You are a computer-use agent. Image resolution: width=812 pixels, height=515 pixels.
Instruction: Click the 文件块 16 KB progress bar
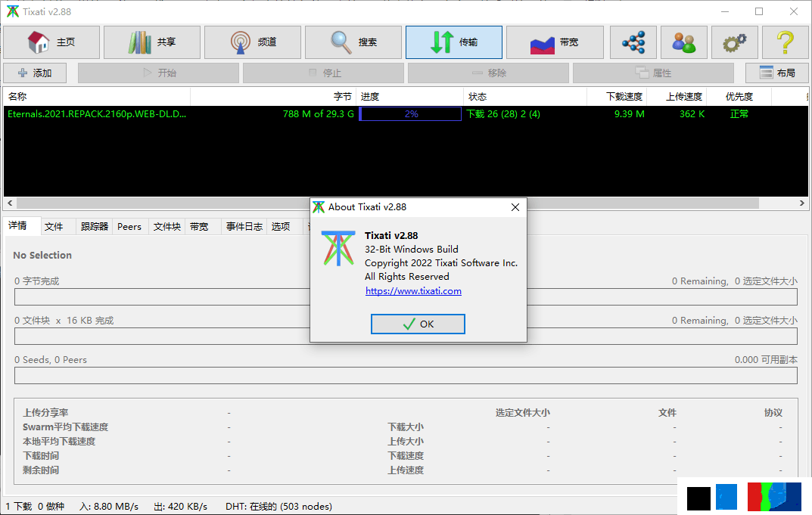pos(406,336)
